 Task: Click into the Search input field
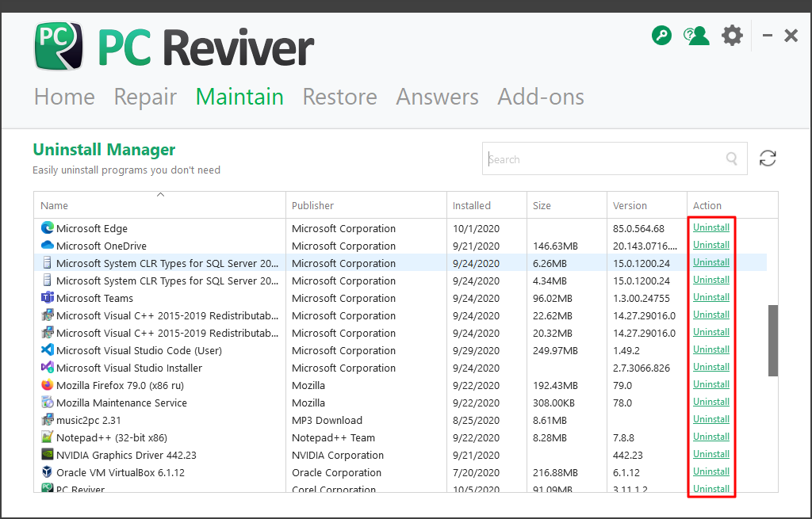click(603, 159)
